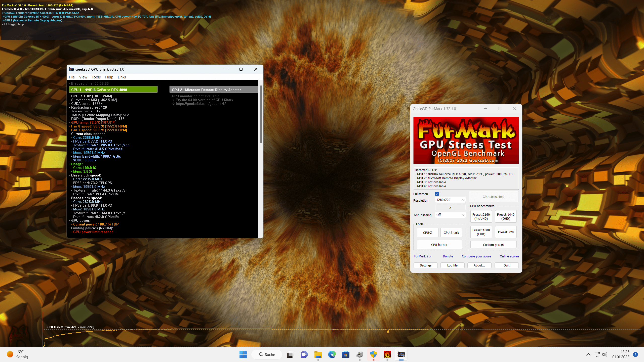This screenshot has width=644, height=362.
Task: Open FurMark Settings
Action: coord(426,265)
